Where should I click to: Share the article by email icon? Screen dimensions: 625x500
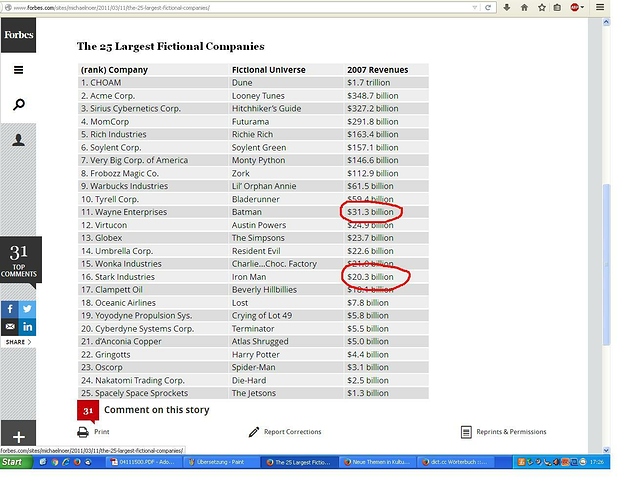tap(10, 327)
